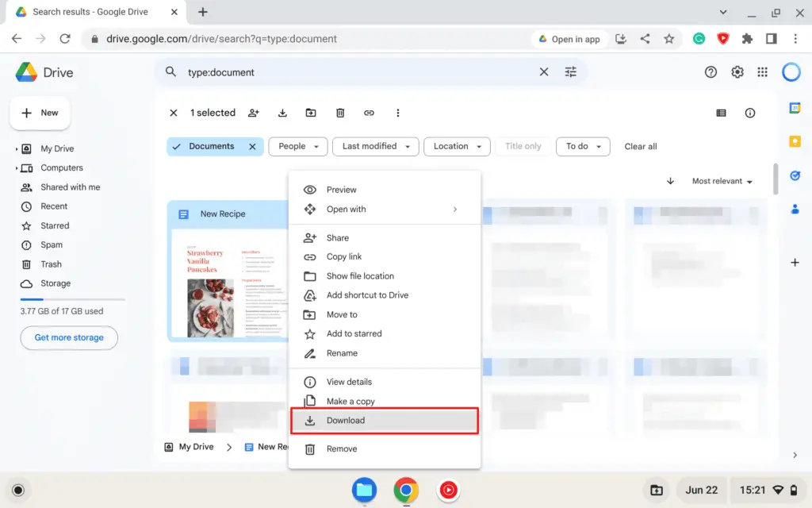Clear all search filters
812x508 pixels.
tap(640, 146)
